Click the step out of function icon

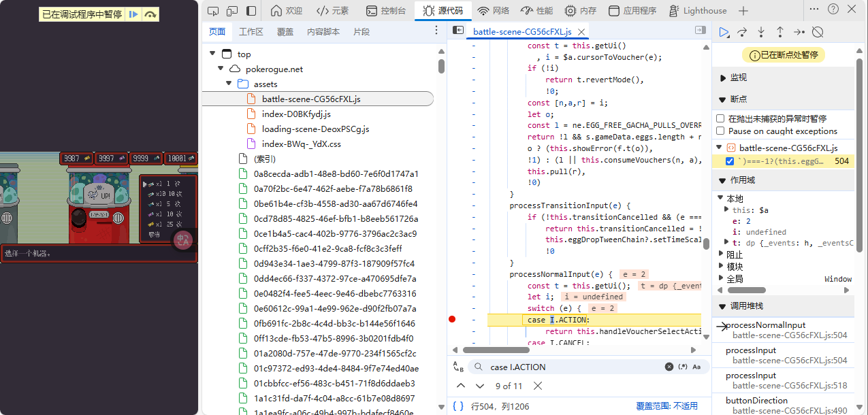tap(780, 32)
